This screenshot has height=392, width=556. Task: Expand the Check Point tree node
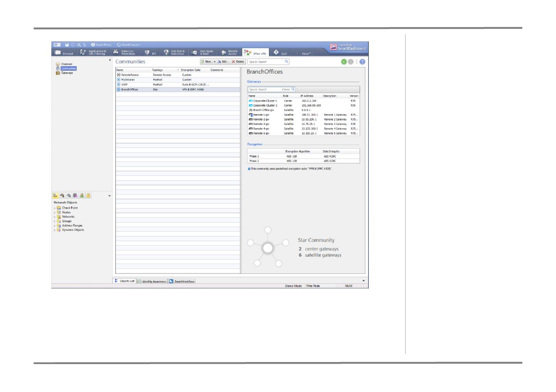tap(54, 208)
